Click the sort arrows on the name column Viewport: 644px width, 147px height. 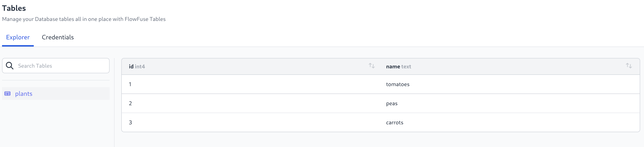[x=630, y=66]
